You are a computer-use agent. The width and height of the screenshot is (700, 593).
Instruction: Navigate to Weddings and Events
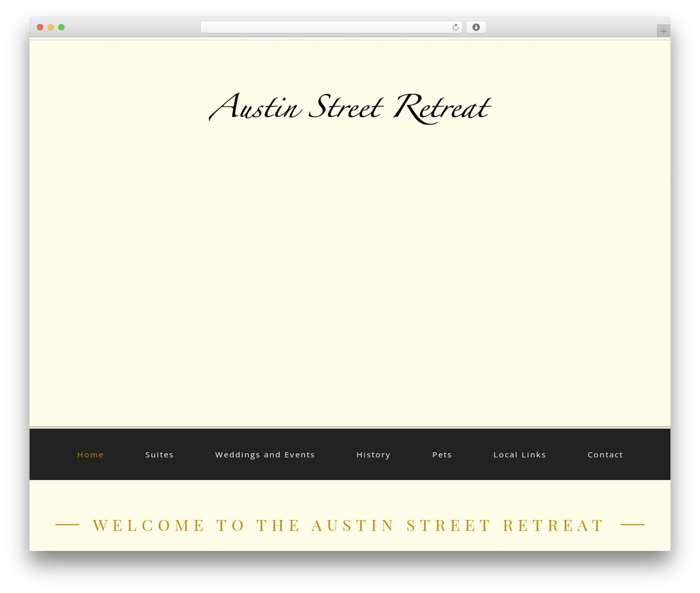pos(265,455)
